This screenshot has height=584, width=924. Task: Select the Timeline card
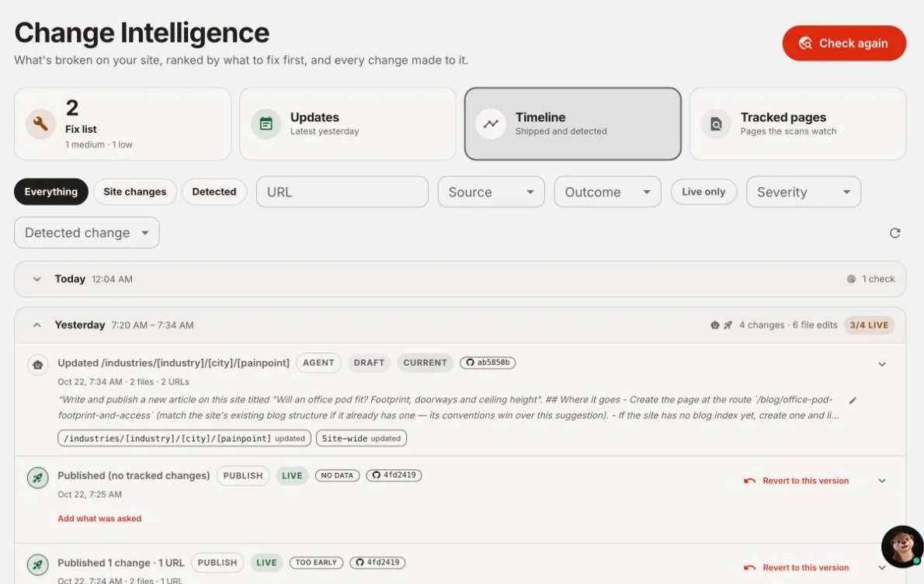(573, 123)
